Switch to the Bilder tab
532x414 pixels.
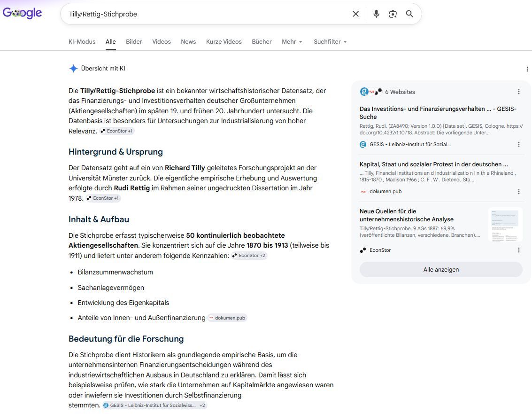pos(134,42)
